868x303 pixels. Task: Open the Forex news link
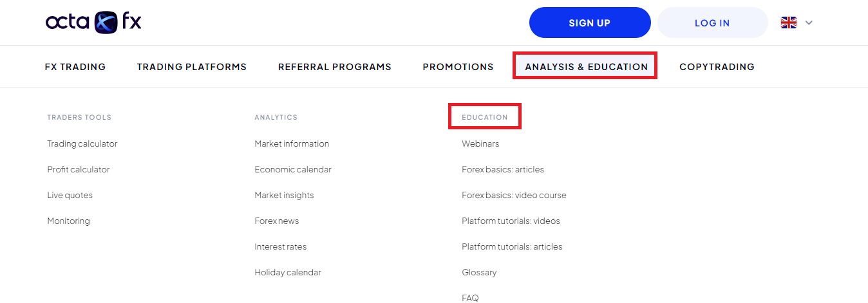click(277, 221)
